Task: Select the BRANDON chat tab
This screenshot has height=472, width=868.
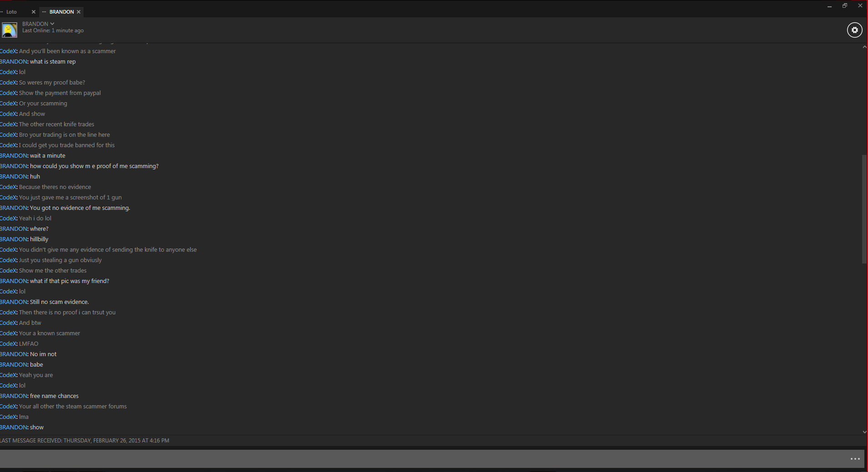Action: (x=61, y=12)
